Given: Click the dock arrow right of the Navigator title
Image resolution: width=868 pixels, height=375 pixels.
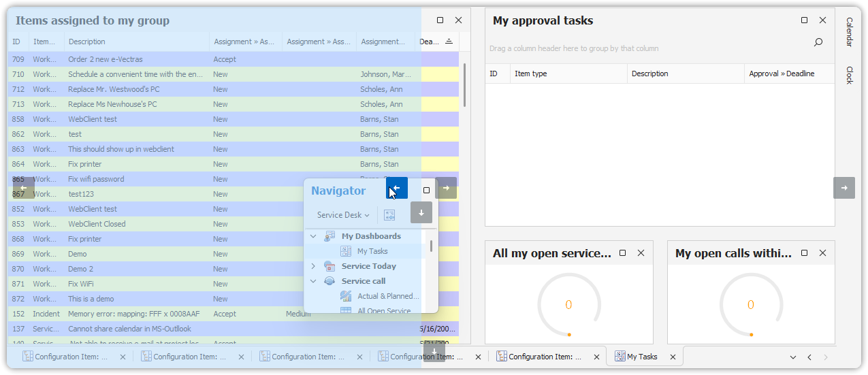Looking at the screenshot, I should (446, 188).
